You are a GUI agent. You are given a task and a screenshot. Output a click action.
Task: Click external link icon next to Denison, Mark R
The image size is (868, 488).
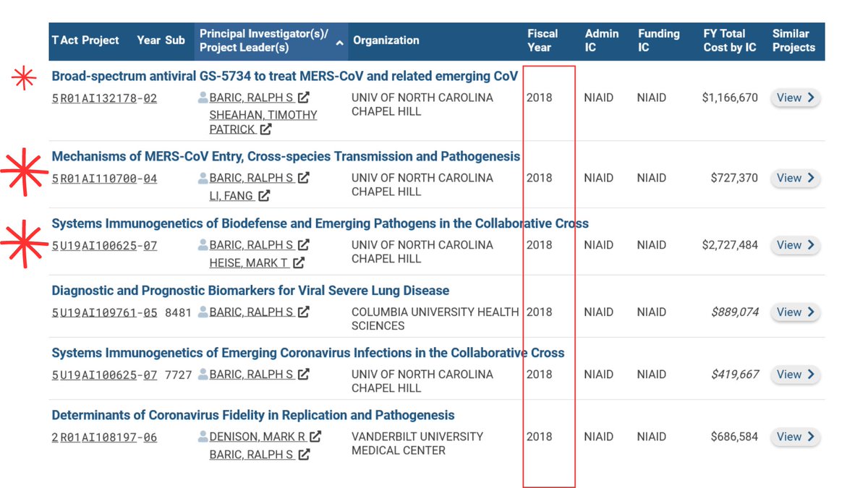tap(315, 437)
